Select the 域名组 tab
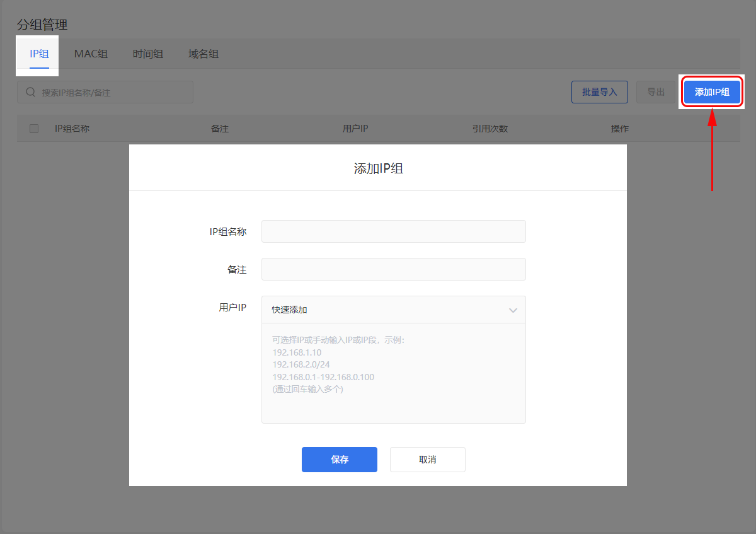The height and width of the screenshot is (534, 756). (203, 54)
